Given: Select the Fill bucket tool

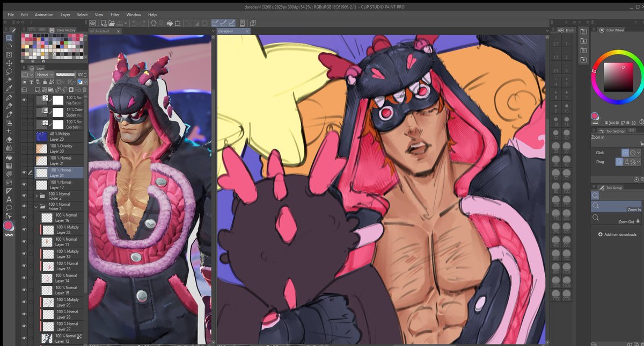Looking at the screenshot, I should (x=9, y=157).
